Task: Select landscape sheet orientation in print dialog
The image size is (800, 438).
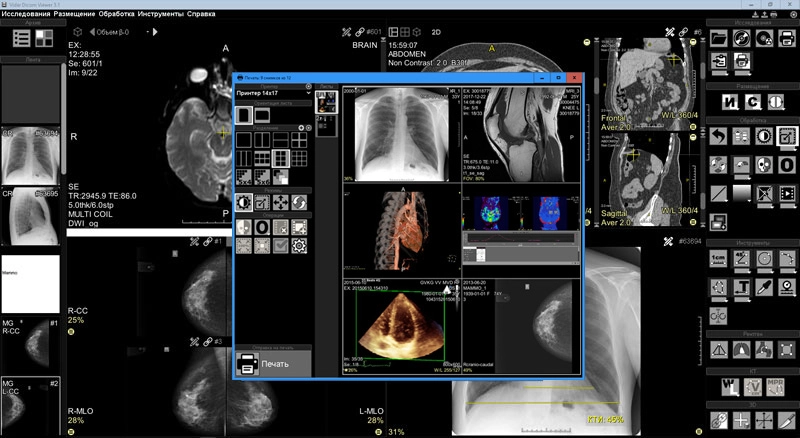Action: [x=262, y=117]
